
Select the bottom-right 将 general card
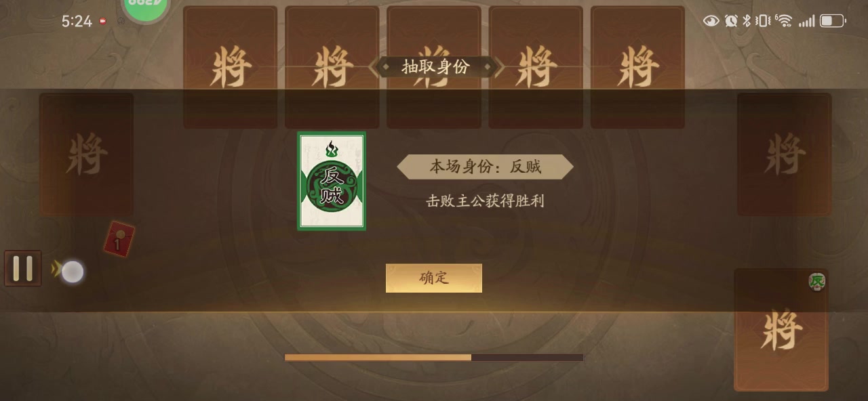(x=781, y=330)
